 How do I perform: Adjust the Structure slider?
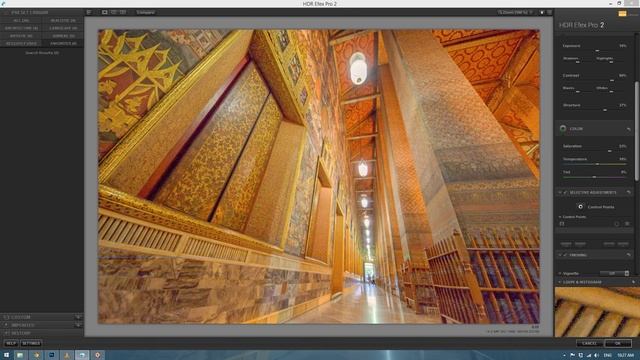point(594,110)
